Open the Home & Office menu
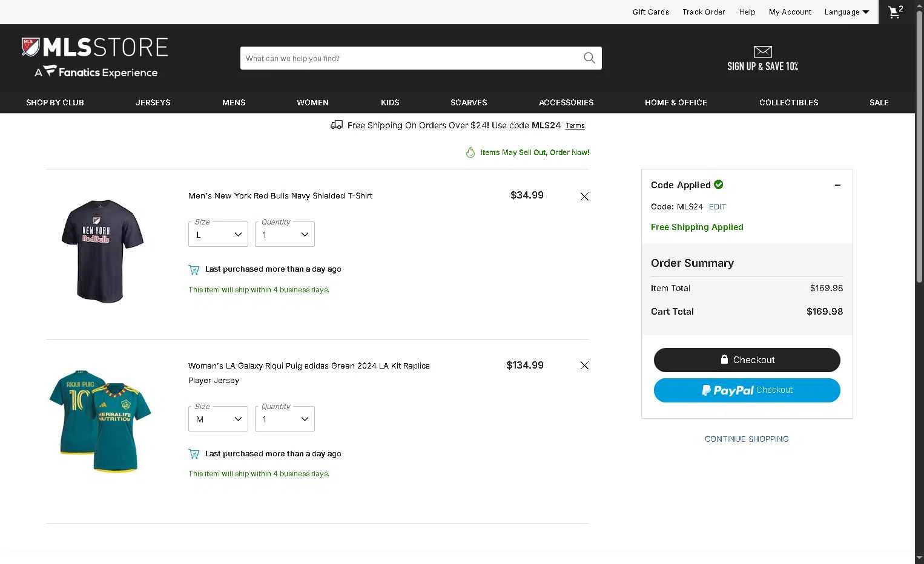The image size is (924, 564). click(676, 102)
